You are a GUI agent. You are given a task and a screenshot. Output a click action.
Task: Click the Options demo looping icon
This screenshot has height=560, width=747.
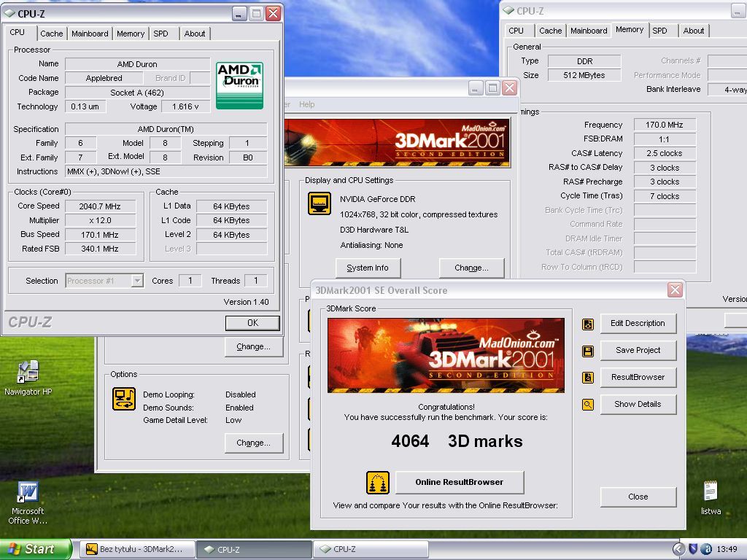(124, 399)
